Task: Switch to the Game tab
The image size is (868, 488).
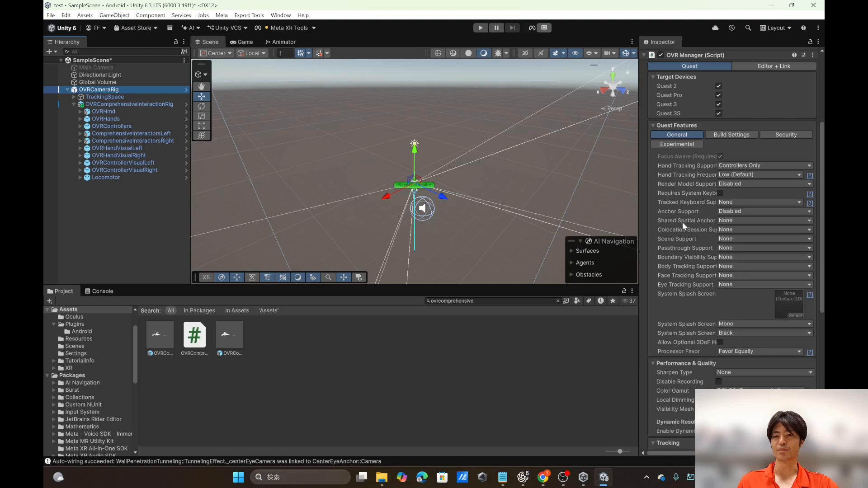Action: [241, 42]
